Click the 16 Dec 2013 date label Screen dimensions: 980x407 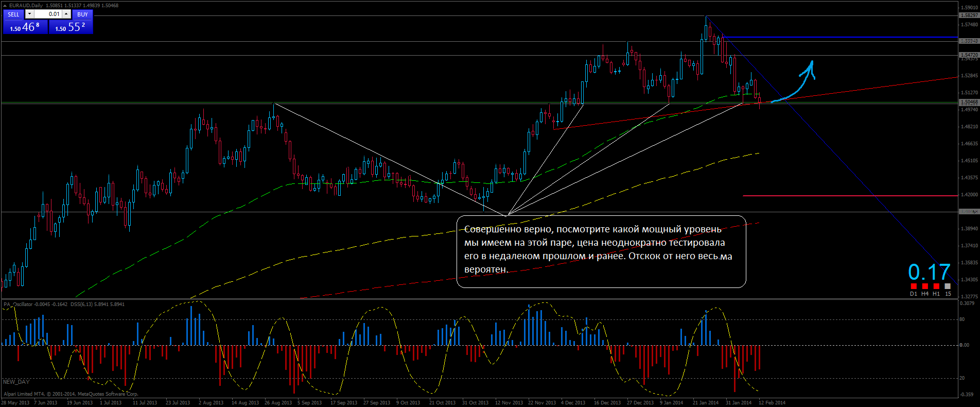pos(607,403)
